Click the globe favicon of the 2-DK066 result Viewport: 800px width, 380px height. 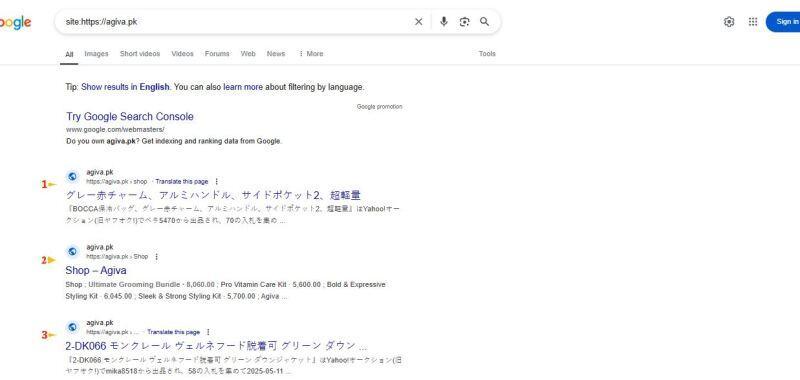tap(72, 327)
